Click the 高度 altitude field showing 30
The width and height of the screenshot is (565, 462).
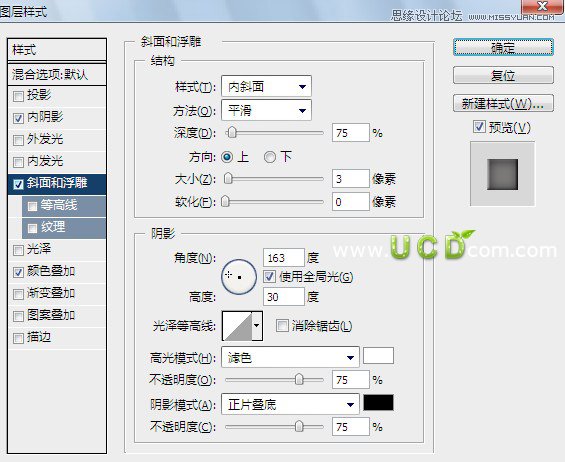coord(284,297)
